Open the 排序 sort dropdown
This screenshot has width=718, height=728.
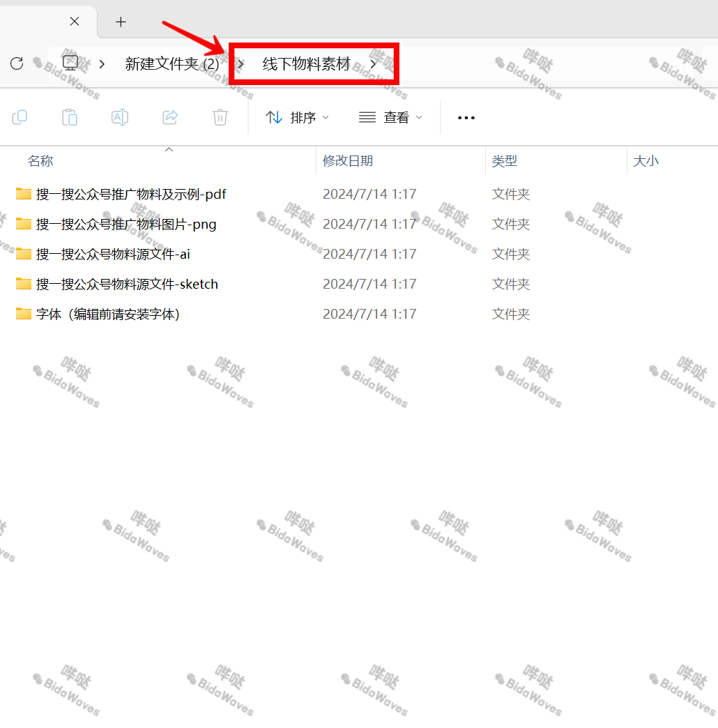point(297,117)
